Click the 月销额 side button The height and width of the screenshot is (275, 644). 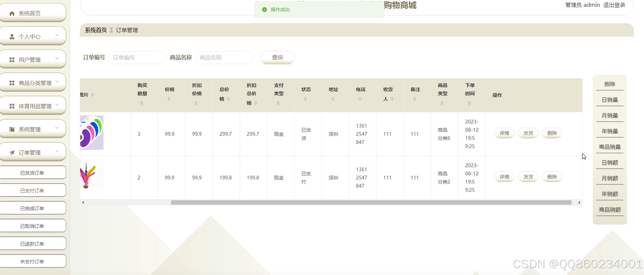[610, 178]
